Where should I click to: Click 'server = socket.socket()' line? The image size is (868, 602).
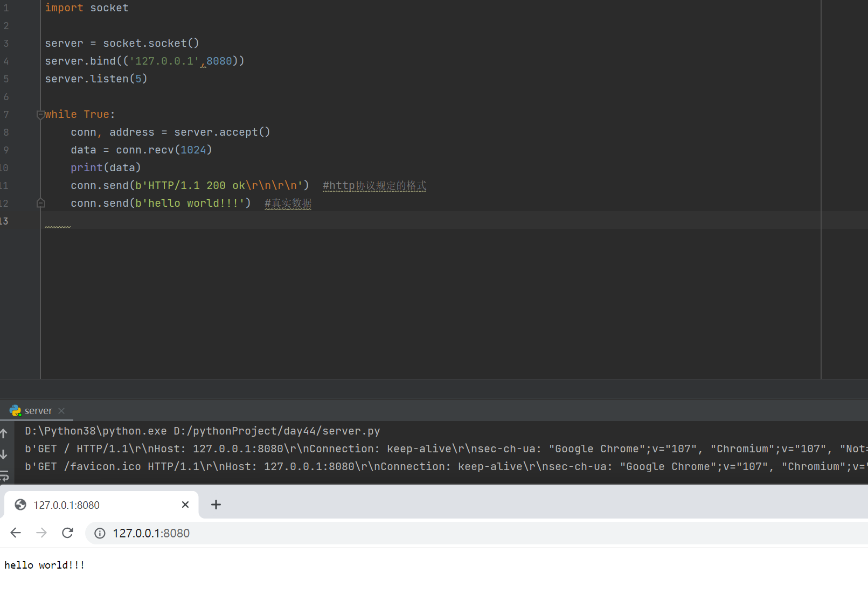(122, 43)
